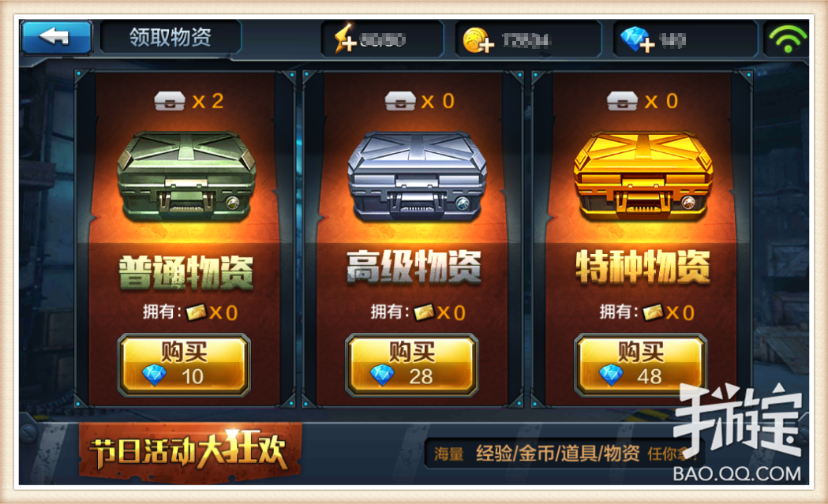Screen dimensions: 828x504
Task: Click the chest counter icon above silver crate
Action: [400, 101]
